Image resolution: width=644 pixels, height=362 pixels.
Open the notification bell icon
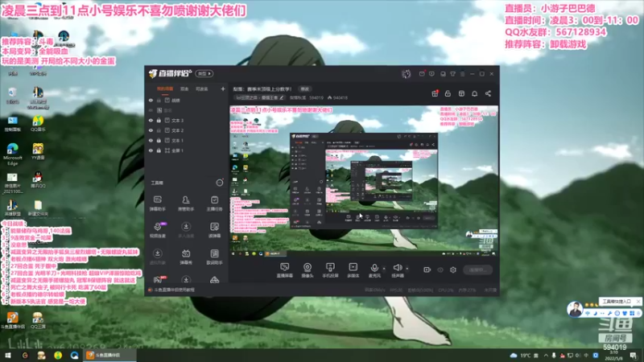click(x=474, y=93)
